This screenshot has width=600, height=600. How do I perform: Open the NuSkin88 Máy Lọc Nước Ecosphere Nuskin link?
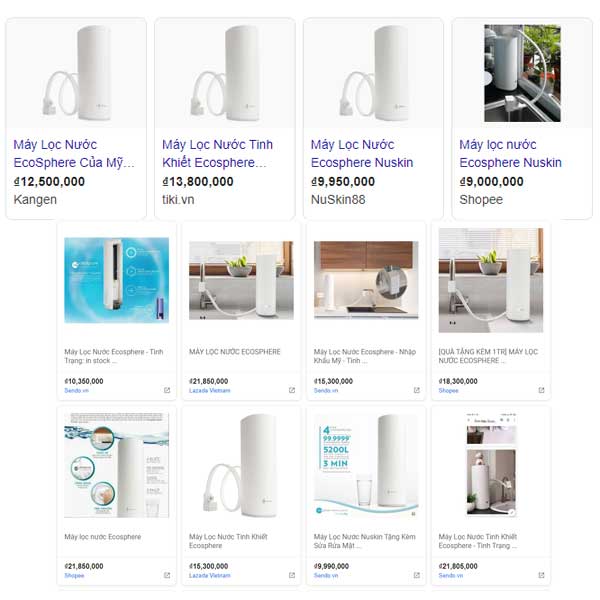pos(362,153)
